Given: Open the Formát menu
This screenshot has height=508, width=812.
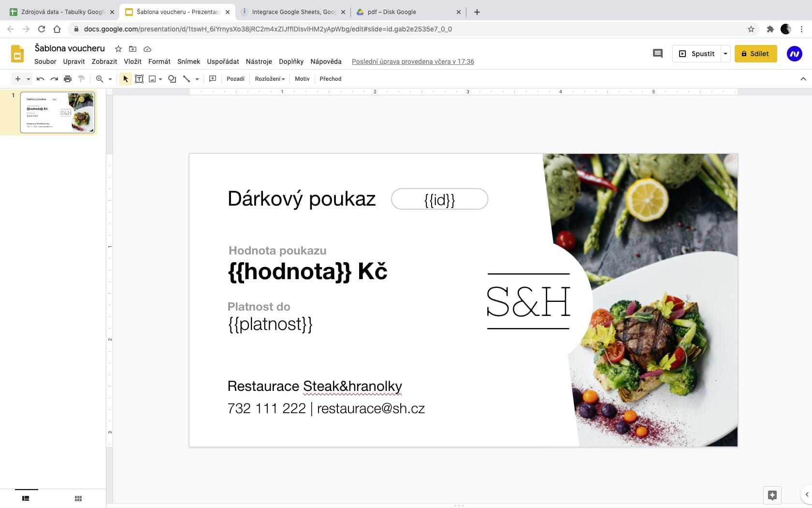Looking at the screenshot, I should pos(159,61).
